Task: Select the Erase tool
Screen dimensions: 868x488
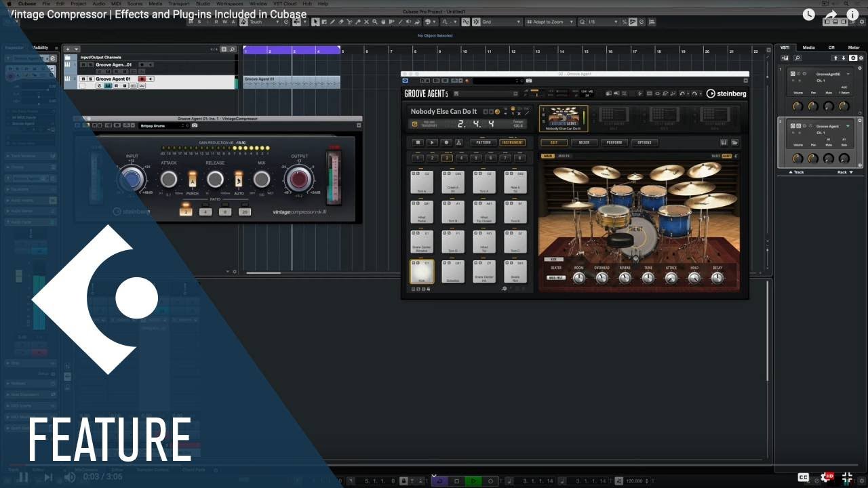Action: point(341,22)
